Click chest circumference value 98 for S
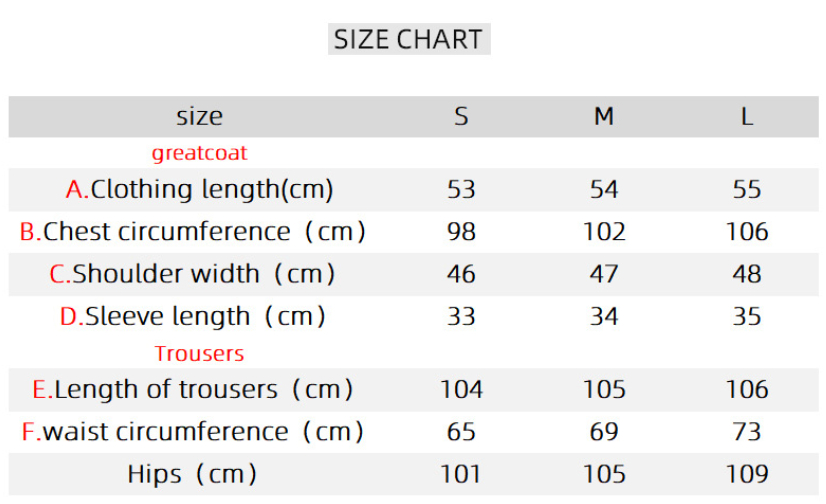 point(461,232)
